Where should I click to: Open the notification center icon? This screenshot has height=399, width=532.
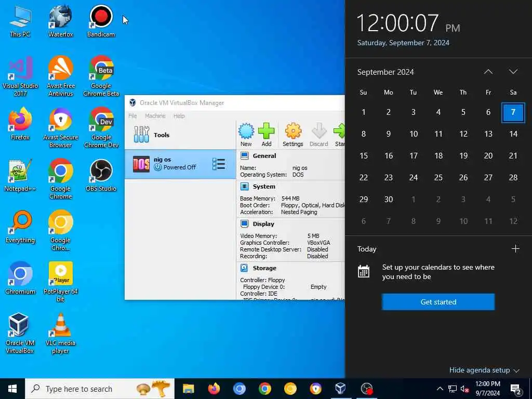(516, 389)
